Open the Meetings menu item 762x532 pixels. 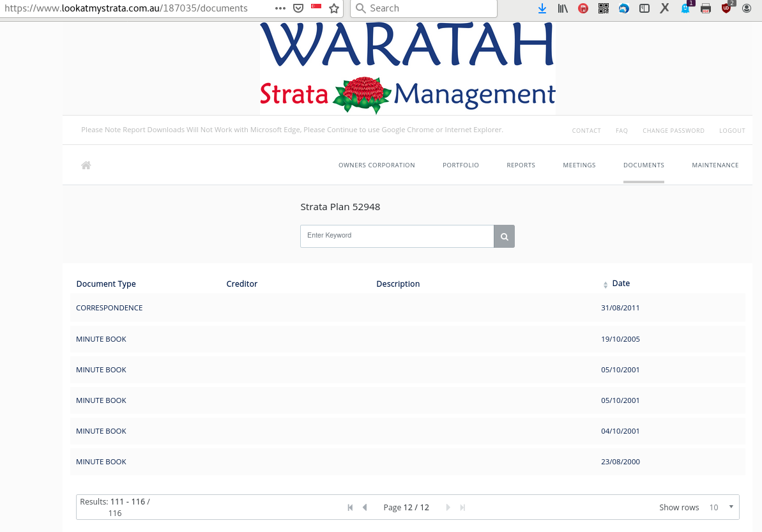(579, 165)
